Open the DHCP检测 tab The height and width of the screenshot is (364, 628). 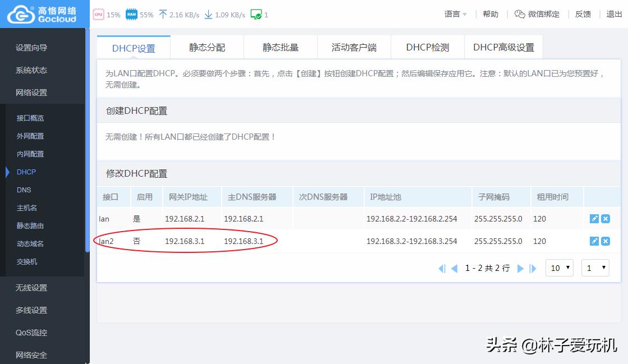[x=427, y=48]
